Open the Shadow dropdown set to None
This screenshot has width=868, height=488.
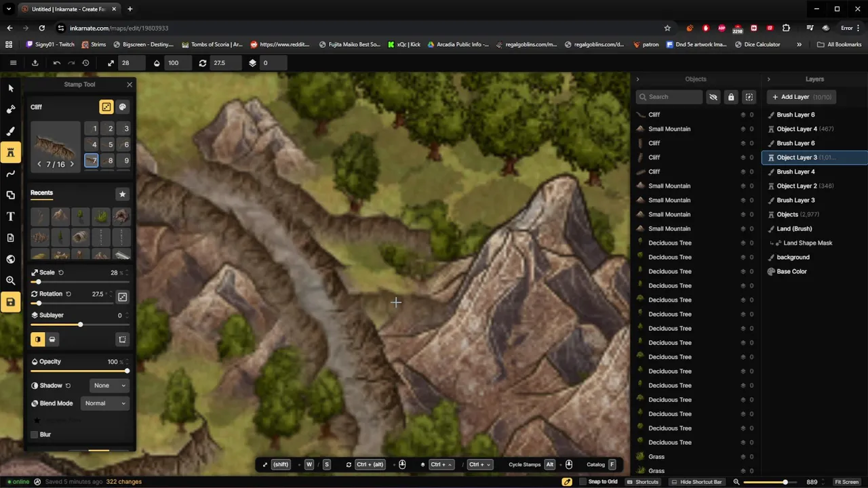coord(109,386)
